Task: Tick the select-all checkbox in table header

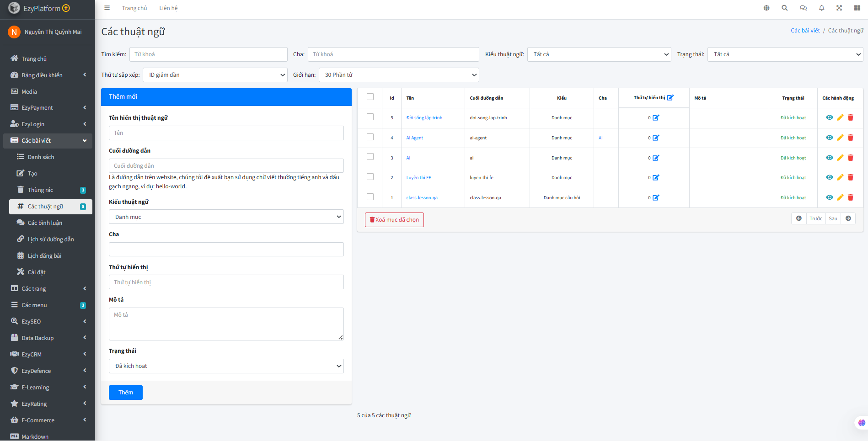Action: point(370,97)
